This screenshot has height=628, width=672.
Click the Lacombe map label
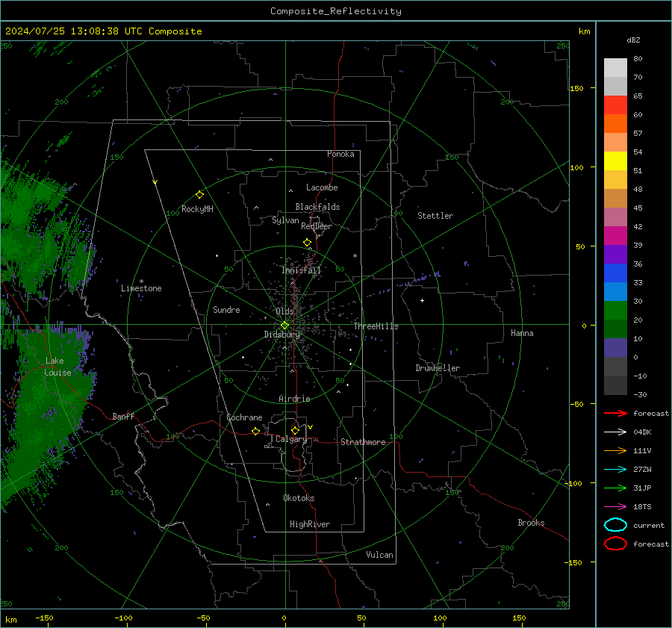[x=322, y=187]
